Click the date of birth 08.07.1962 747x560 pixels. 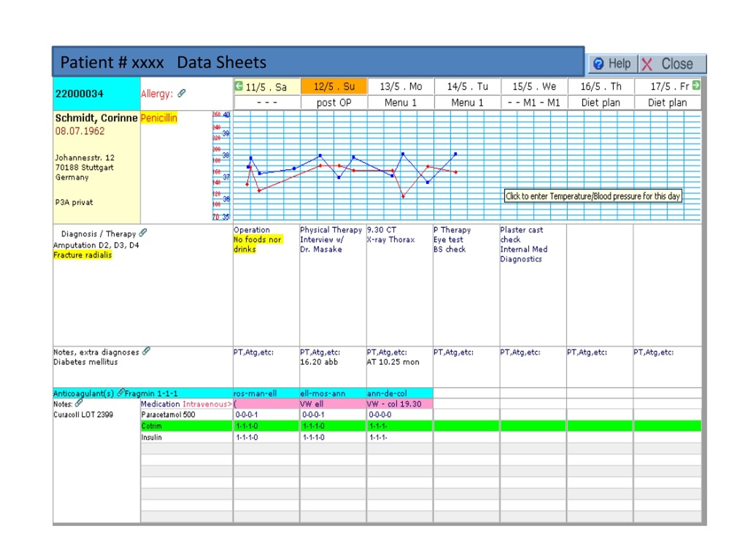[80, 131]
